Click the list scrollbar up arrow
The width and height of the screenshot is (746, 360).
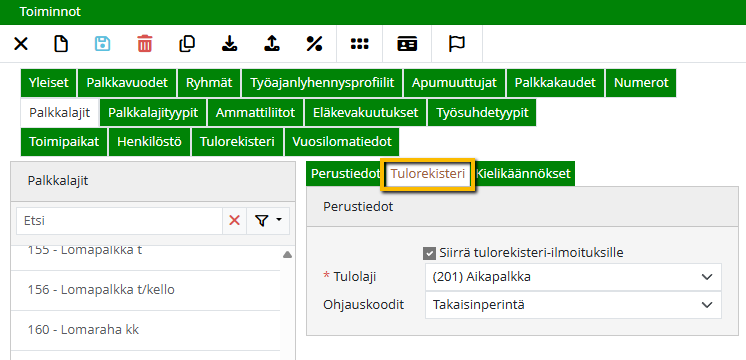point(287,255)
